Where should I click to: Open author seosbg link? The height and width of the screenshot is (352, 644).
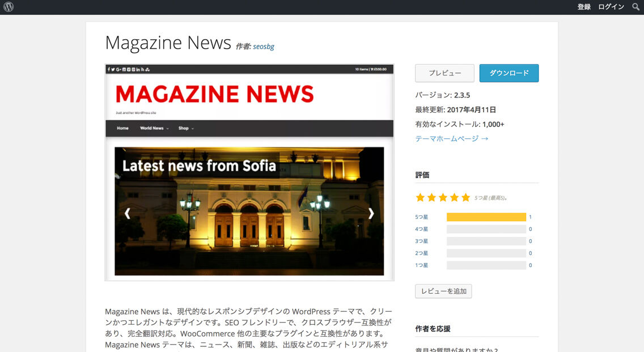pyautogui.click(x=263, y=46)
